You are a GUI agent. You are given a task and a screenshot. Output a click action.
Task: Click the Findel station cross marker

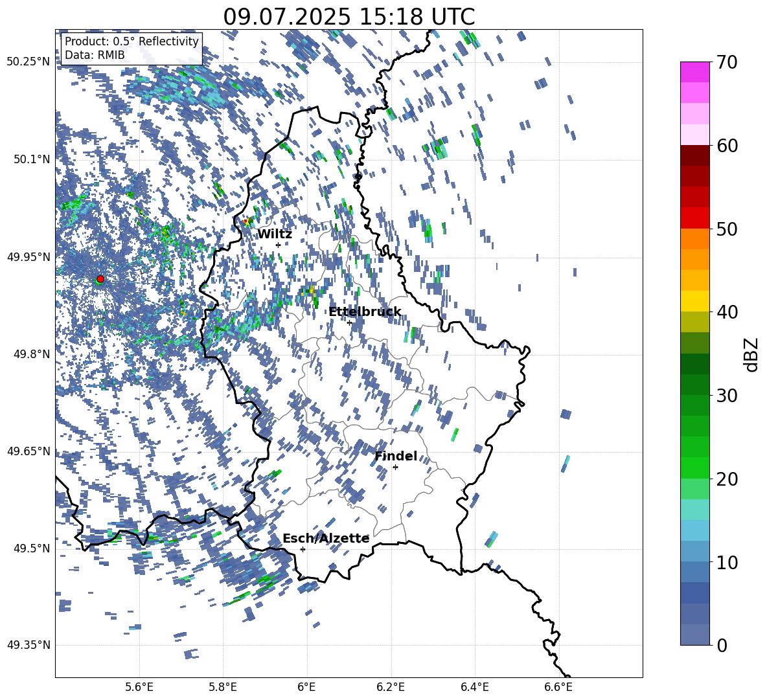[x=395, y=468]
